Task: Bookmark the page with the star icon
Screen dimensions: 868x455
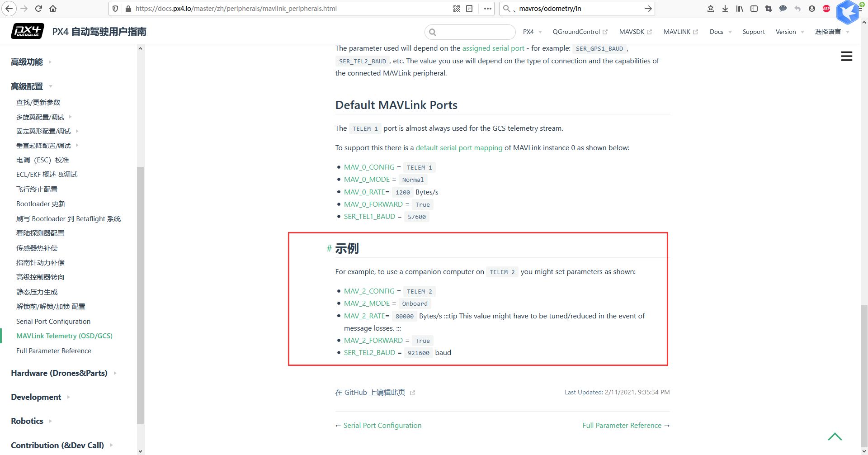Action: pos(710,9)
